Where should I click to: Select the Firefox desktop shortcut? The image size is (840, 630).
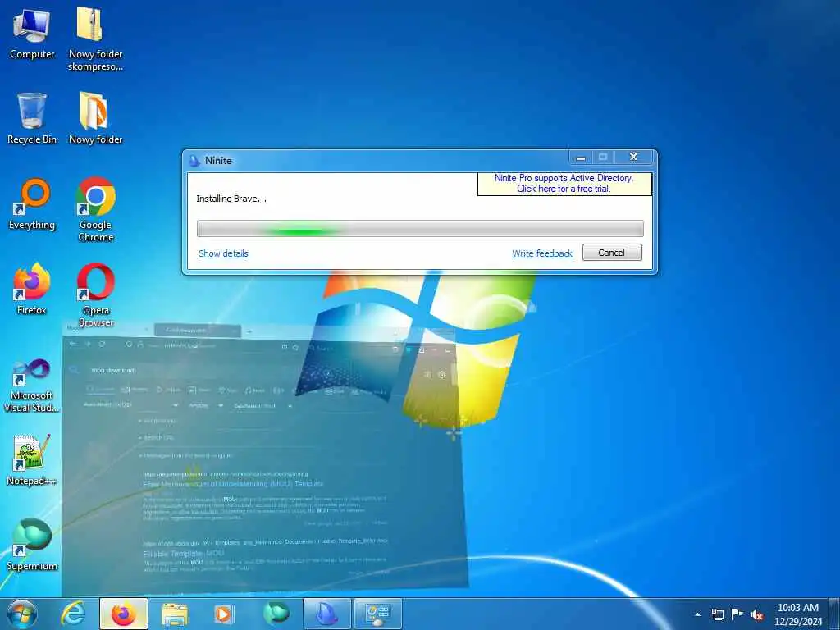coord(32,289)
